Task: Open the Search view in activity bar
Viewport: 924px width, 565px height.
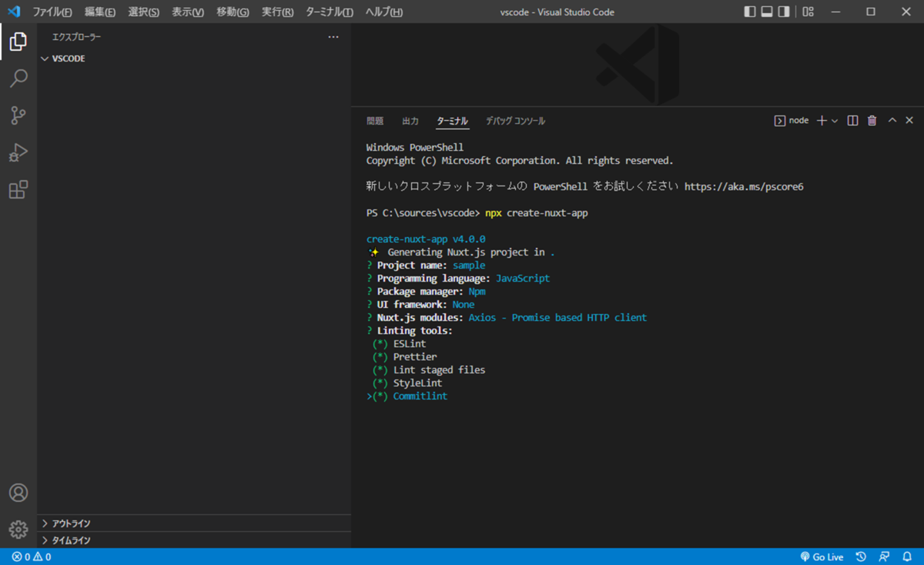Action: click(x=18, y=79)
